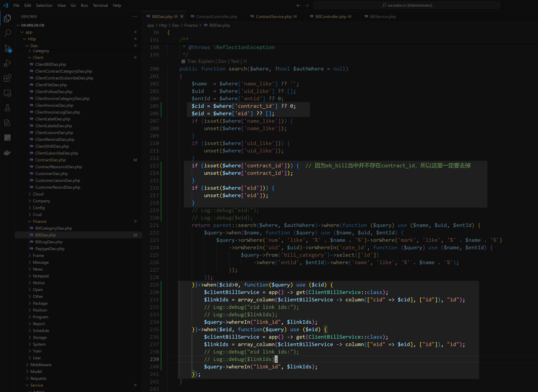538x392 pixels.
Task: Collapse the Http folder
Action: coord(32,39)
